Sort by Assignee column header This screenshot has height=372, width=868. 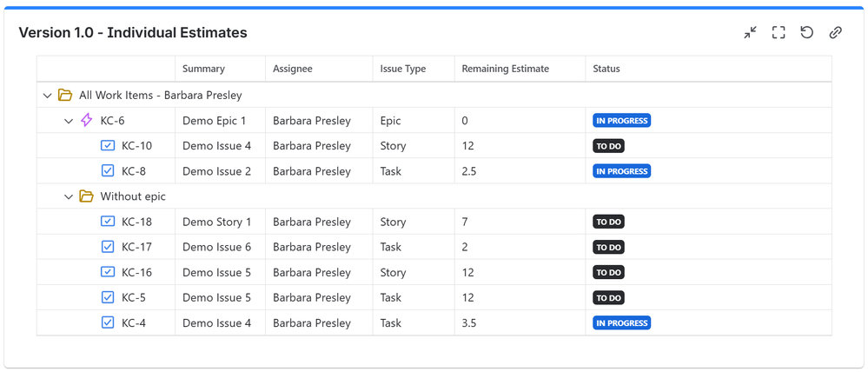click(293, 70)
